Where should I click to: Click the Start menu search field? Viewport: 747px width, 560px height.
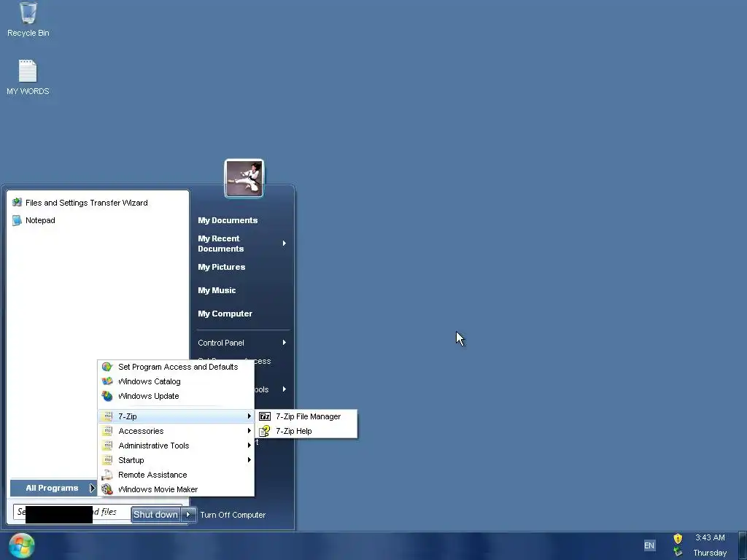pos(71,512)
